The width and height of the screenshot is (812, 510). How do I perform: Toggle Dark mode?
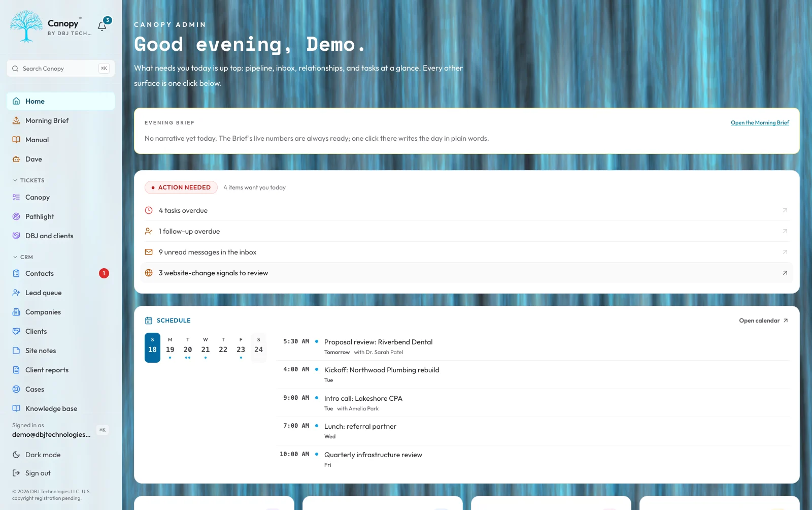tap(61, 455)
